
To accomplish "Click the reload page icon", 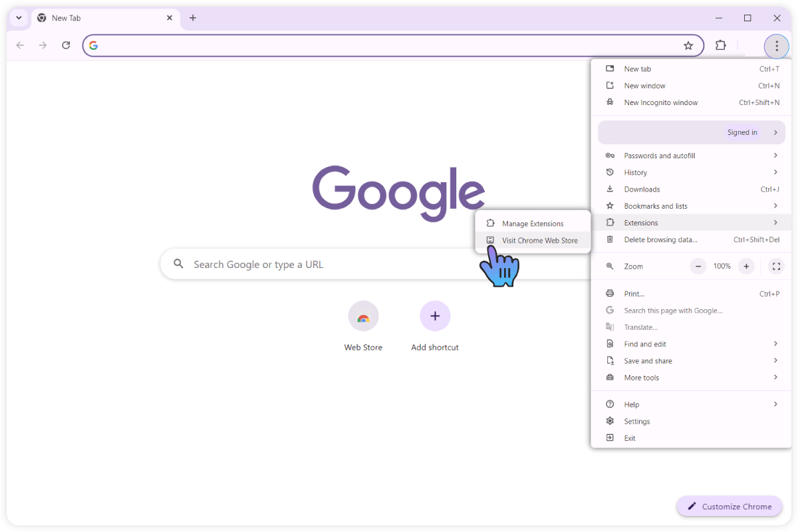I will (x=66, y=45).
